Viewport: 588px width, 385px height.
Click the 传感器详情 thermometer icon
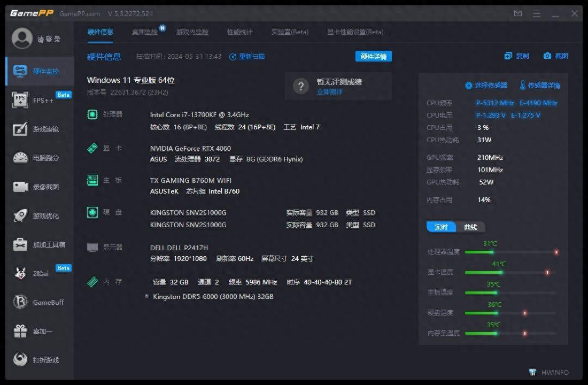tap(522, 85)
